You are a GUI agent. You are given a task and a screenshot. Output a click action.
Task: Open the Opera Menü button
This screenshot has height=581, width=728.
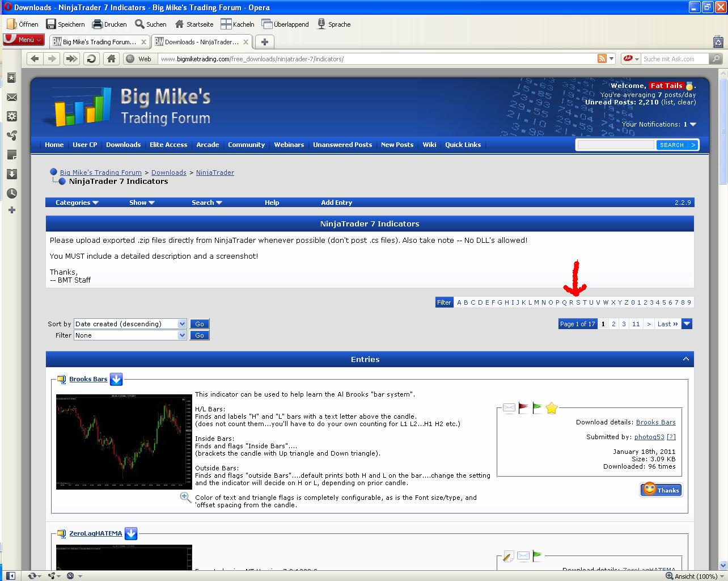[x=24, y=40]
